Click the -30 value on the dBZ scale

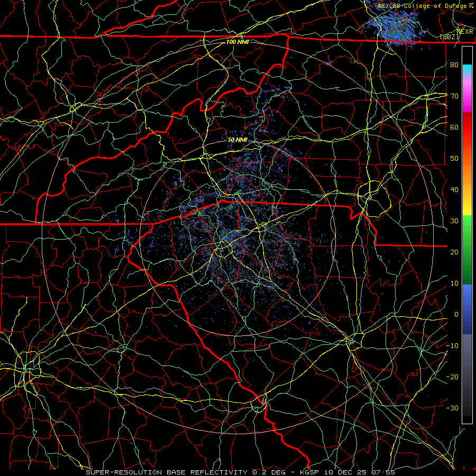[452, 408]
